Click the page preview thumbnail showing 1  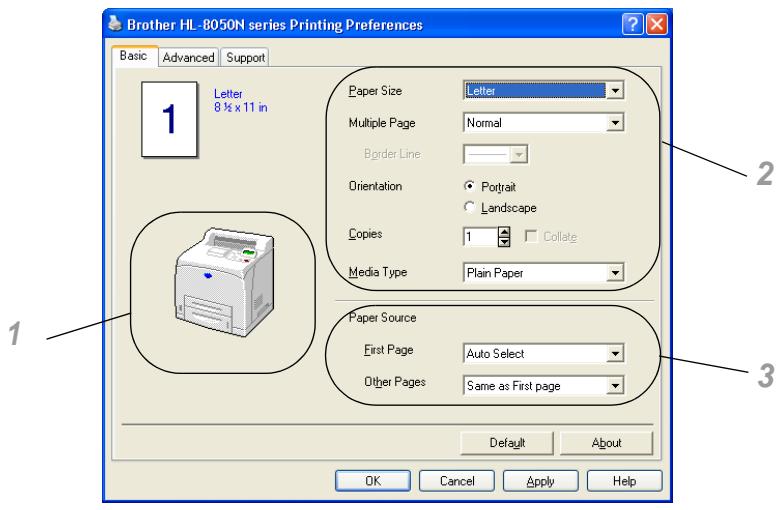[170, 120]
